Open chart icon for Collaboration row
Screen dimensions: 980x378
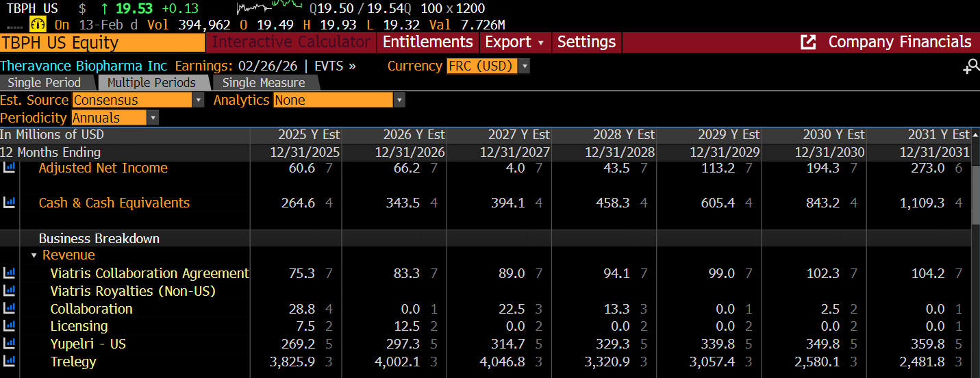[x=10, y=309]
